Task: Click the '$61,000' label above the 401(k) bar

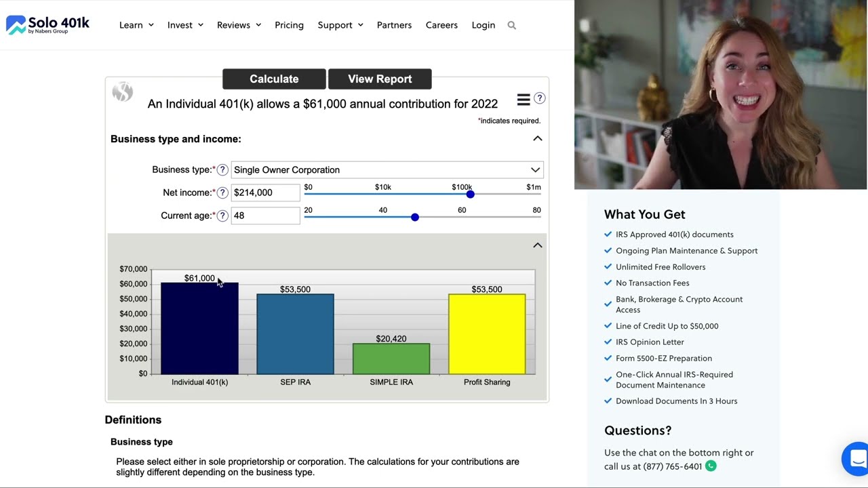Action: 199,279
